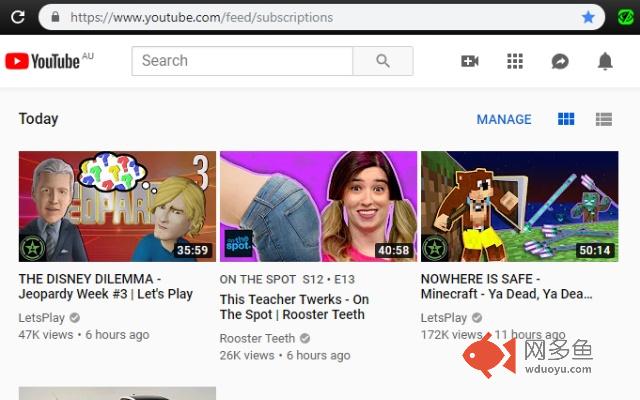This screenshot has height=400, width=640.
Task: Click the padlock site security icon
Action: (x=55, y=17)
